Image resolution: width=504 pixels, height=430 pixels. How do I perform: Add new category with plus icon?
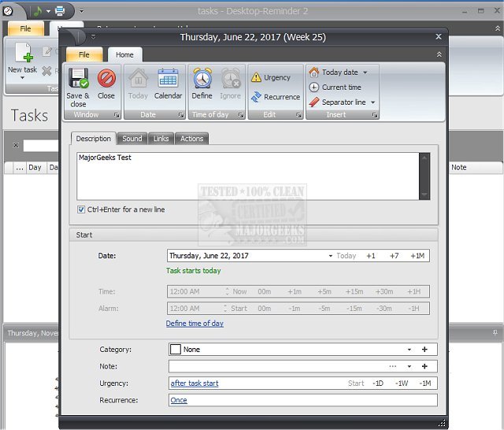(x=424, y=350)
